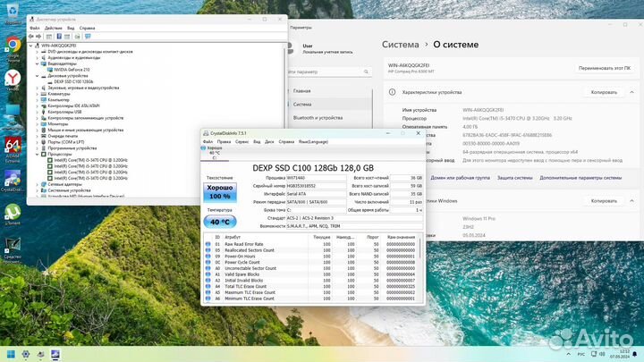The image size is (644, 362).
Task: Click the search icon in Settings search box
Action: point(366,72)
